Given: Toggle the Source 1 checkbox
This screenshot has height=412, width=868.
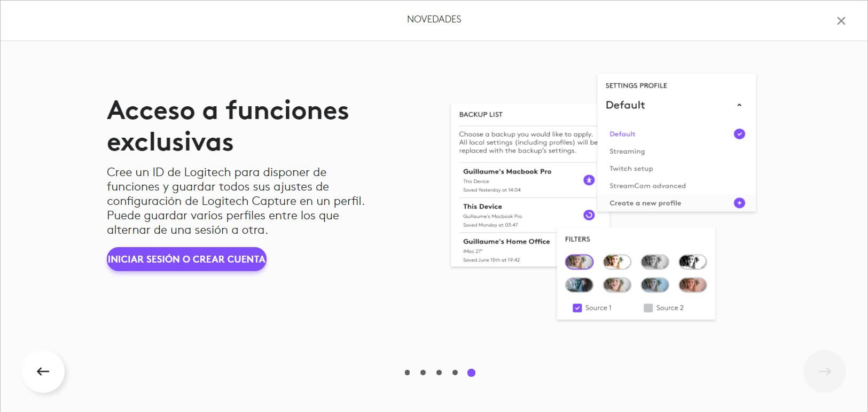Looking at the screenshot, I should click(577, 308).
